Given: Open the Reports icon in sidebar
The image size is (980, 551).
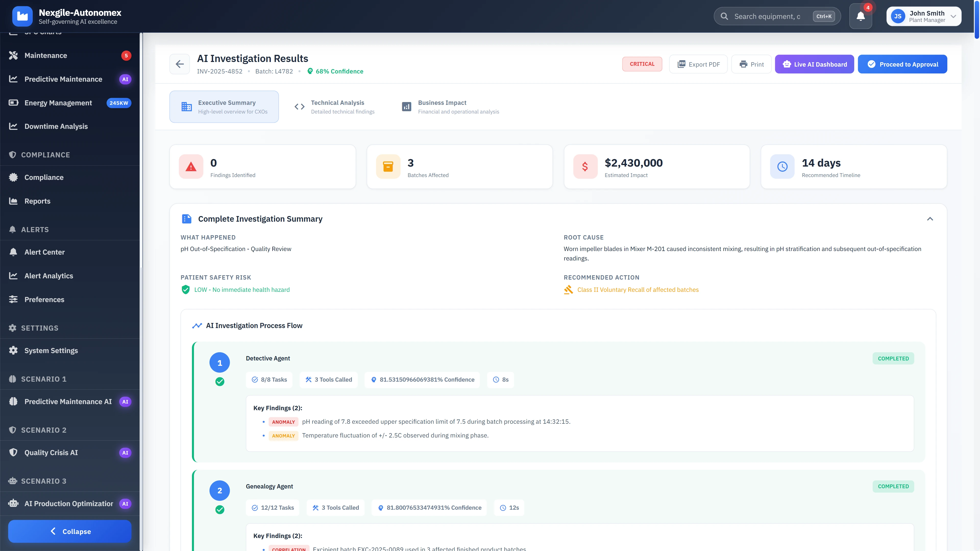Looking at the screenshot, I should click(13, 201).
